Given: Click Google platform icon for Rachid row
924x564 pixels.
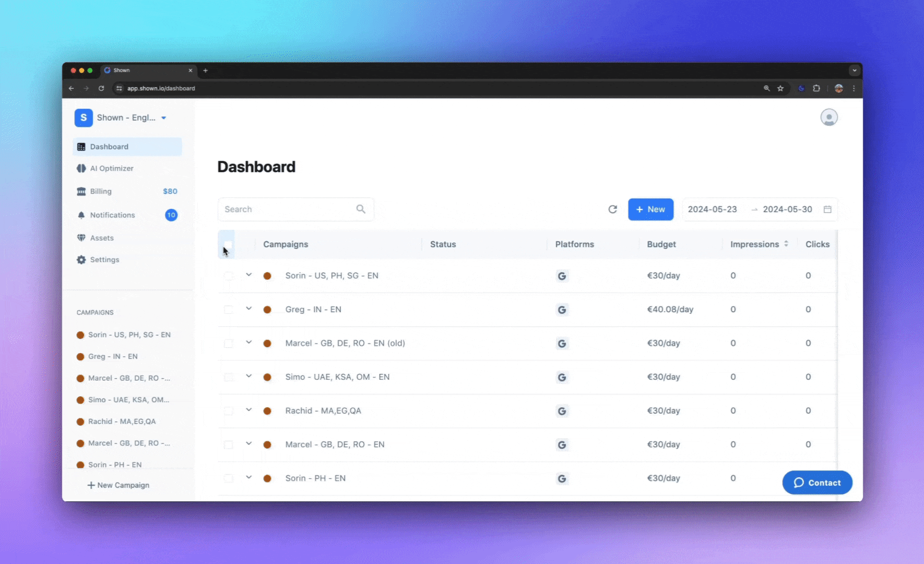Looking at the screenshot, I should [562, 411].
